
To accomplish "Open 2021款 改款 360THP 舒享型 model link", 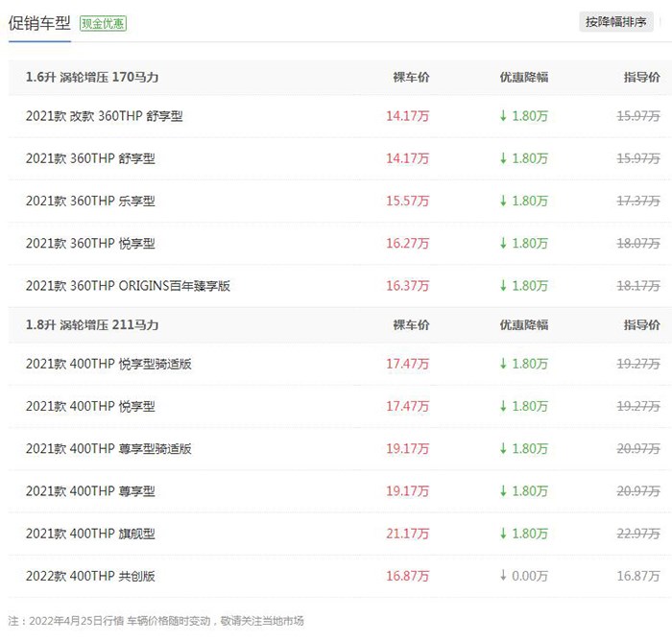I will click(x=104, y=116).
